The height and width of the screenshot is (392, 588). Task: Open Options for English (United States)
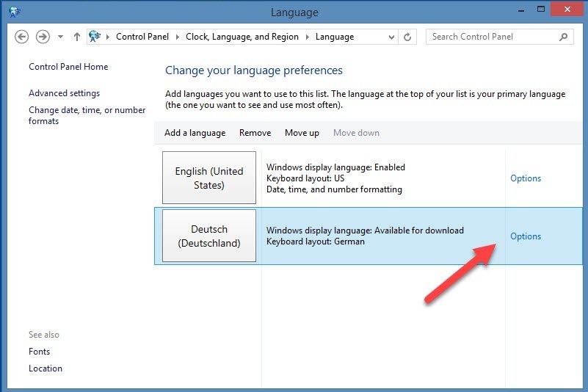(526, 178)
